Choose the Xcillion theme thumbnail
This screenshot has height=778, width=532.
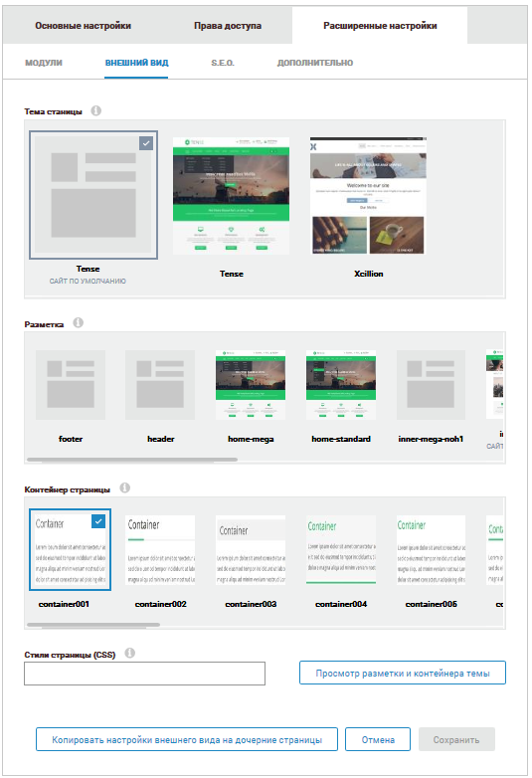(368, 196)
